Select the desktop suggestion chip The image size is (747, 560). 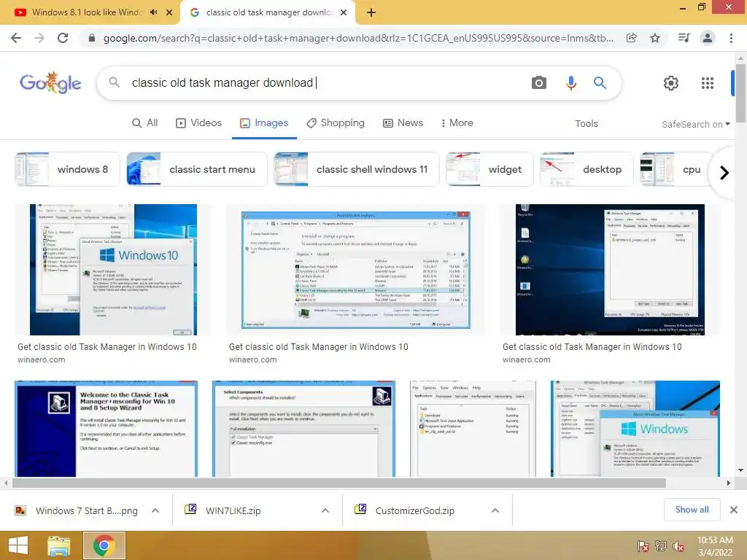587,169
